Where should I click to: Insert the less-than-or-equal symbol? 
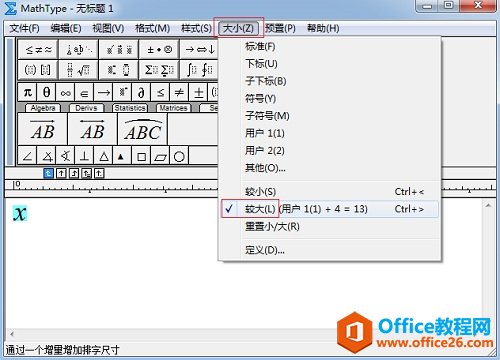(x=160, y=92)
